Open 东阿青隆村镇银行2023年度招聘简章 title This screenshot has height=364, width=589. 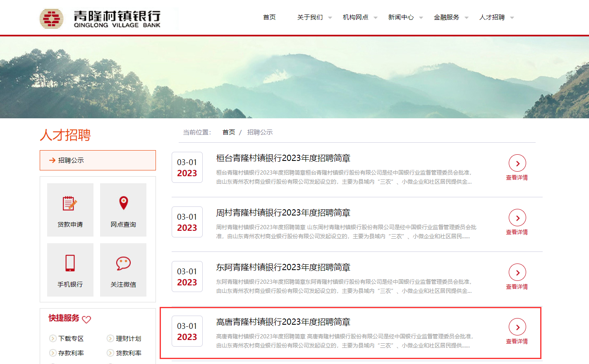point(283,267)
